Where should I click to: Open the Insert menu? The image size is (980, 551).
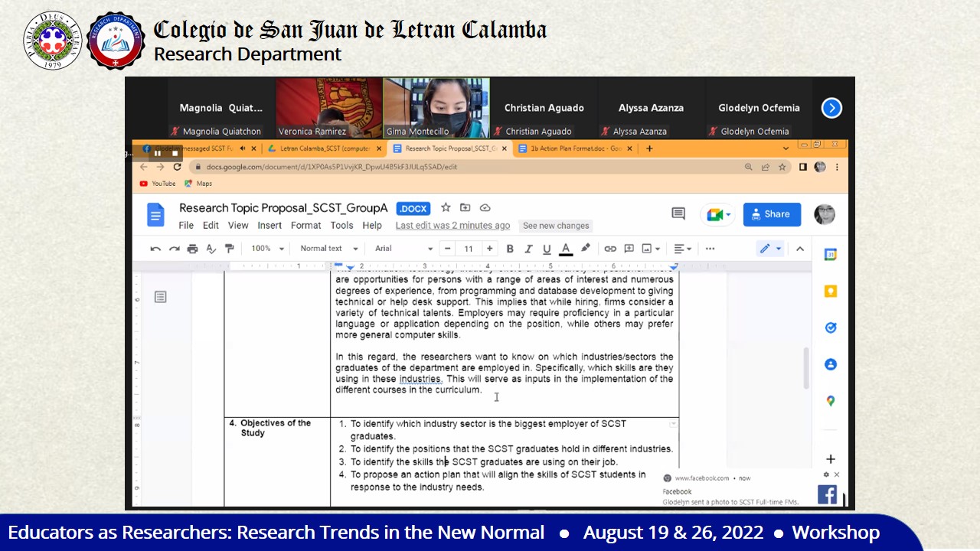tap(269, 226)
